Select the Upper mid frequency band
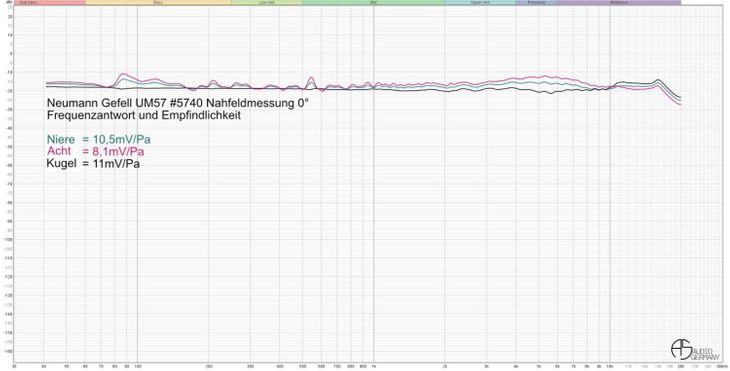Viewport: 730px width, 371px height. (x=480, y=2)
